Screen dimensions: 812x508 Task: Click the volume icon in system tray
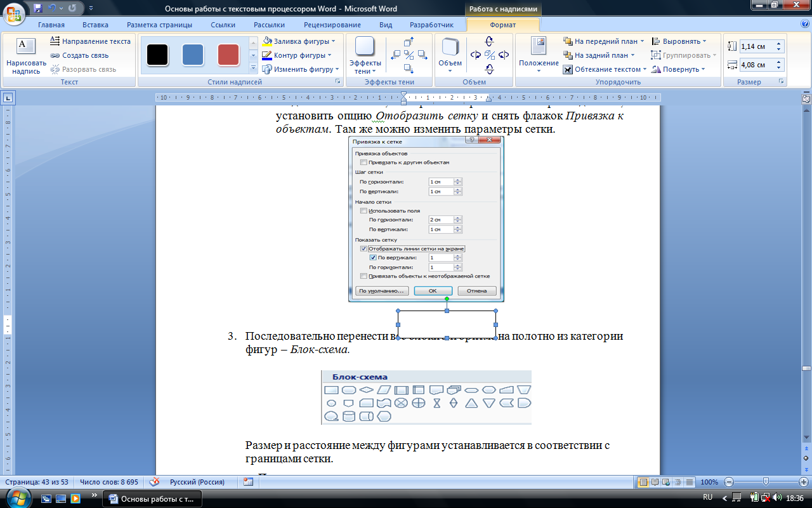coord(777,497)
